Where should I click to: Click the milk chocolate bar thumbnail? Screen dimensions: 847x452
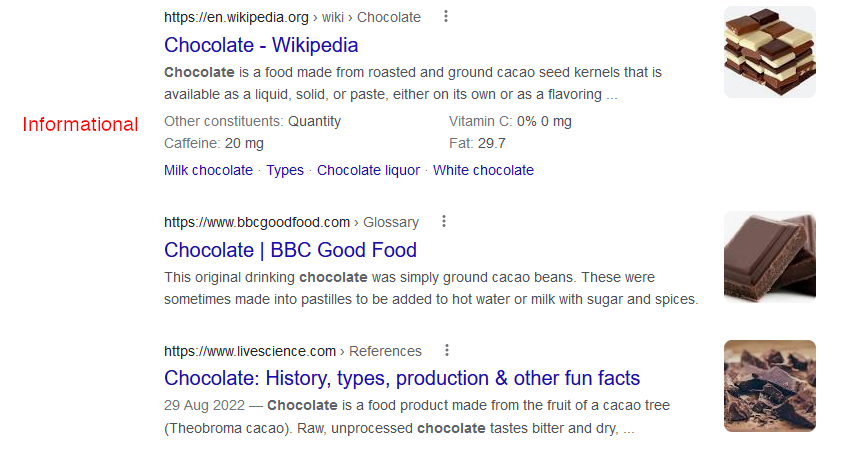[x=770, y=257]
